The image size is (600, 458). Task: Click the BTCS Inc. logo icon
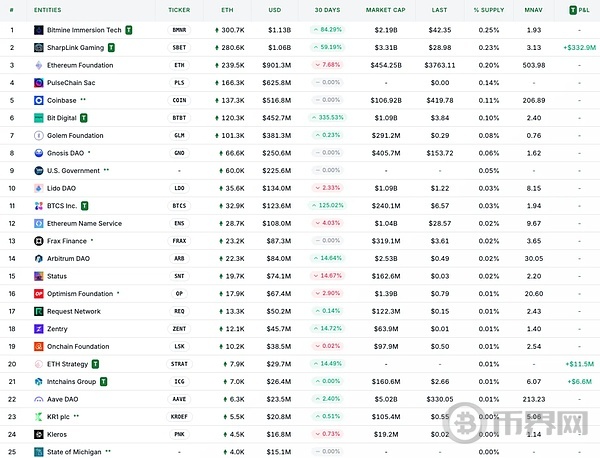[x=39, y=206]
